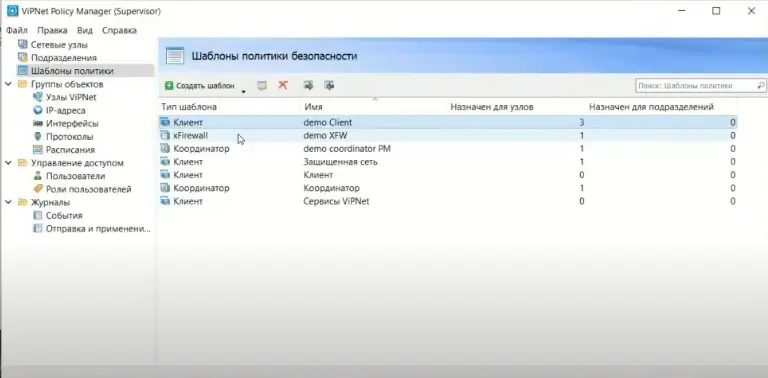Click the Пользователи icon
The image size is (768, 378).
(37, 176)
